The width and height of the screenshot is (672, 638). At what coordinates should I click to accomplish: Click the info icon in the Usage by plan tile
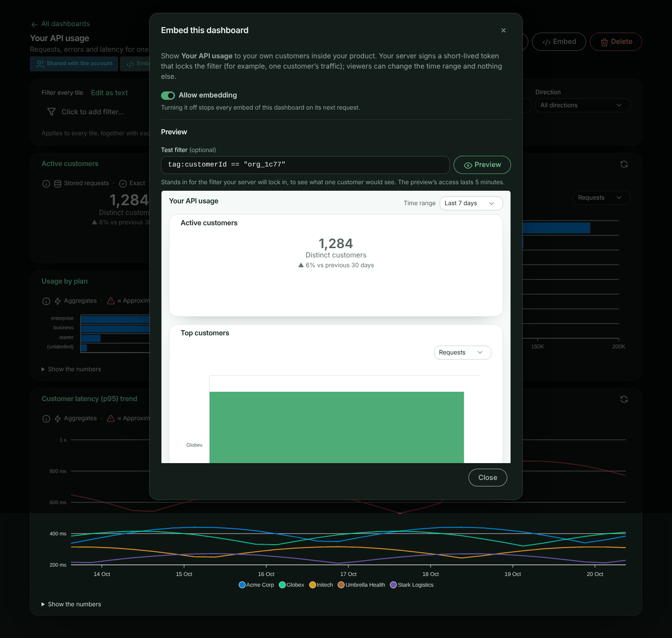46,301
